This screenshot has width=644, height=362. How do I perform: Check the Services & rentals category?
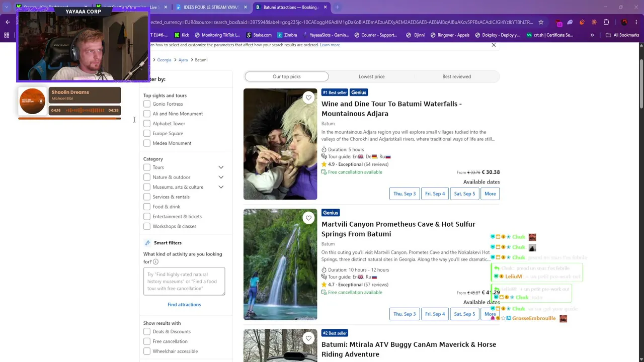point(147,197)
